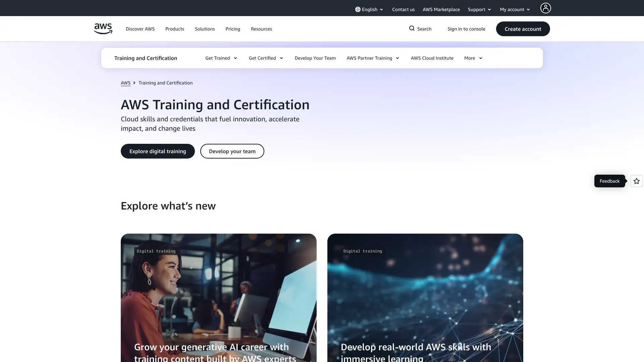Viewport: 644px width, 362px height.
Task: Open the Products menu
Action: tap(175, 29)
